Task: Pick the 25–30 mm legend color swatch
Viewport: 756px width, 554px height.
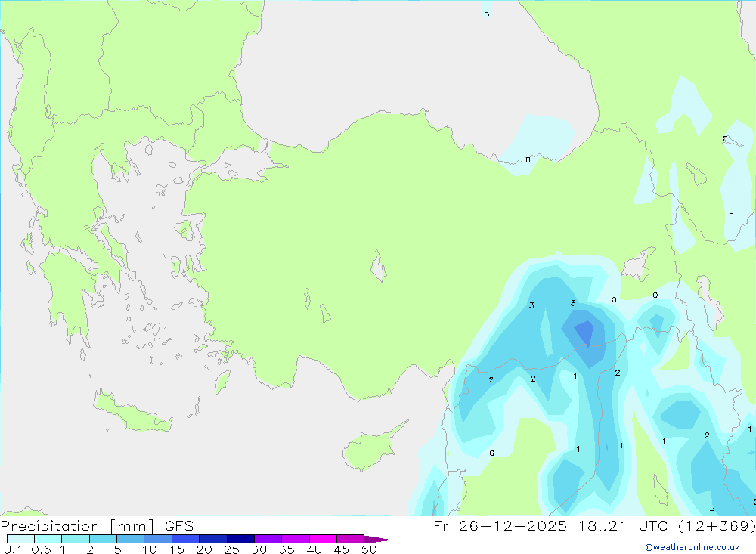Action: tap(240, 539)
